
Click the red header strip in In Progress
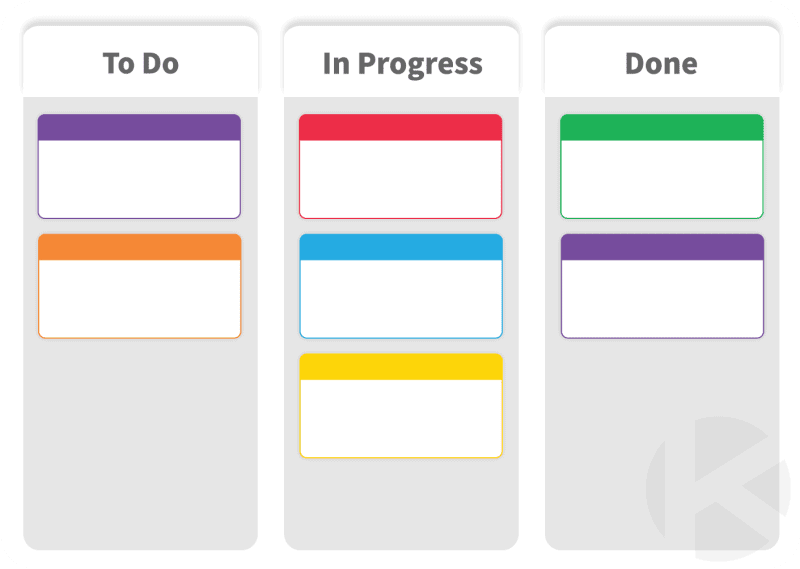coord(401,127)
